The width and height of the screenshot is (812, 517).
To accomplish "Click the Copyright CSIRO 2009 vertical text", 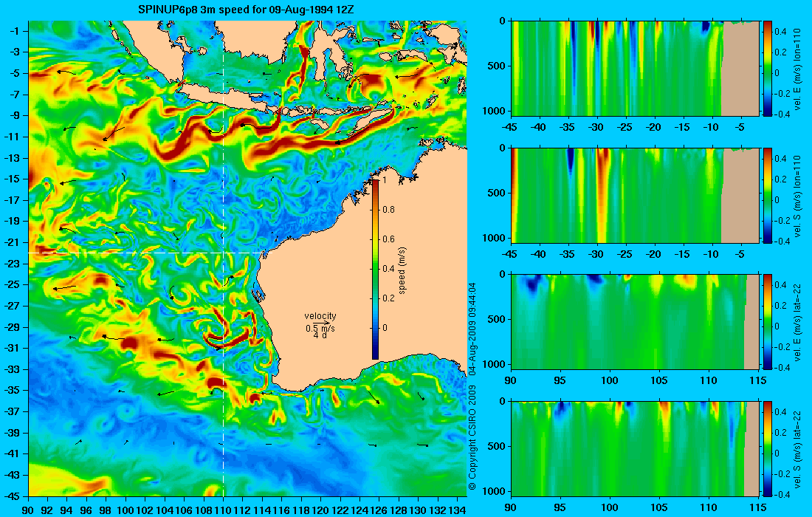I will (x=472, y=438).
